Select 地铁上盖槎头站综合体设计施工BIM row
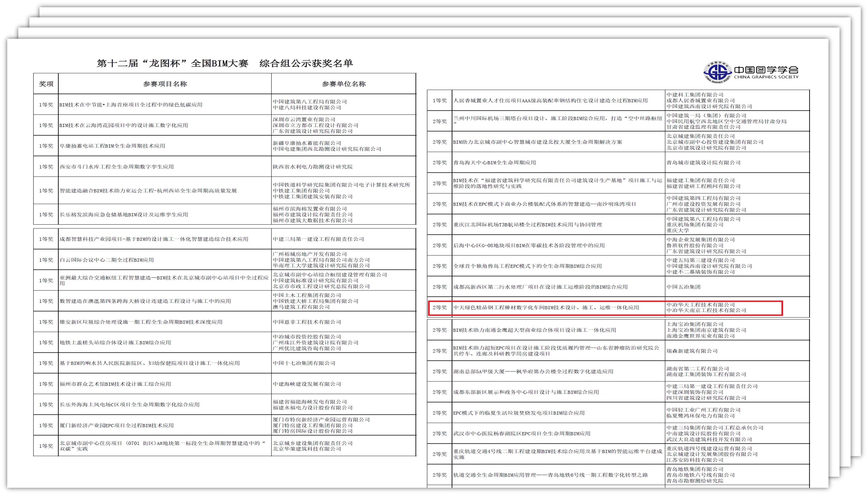Image resolution: width=868 pixels, height=495 pixels. (x=224, y=342)
